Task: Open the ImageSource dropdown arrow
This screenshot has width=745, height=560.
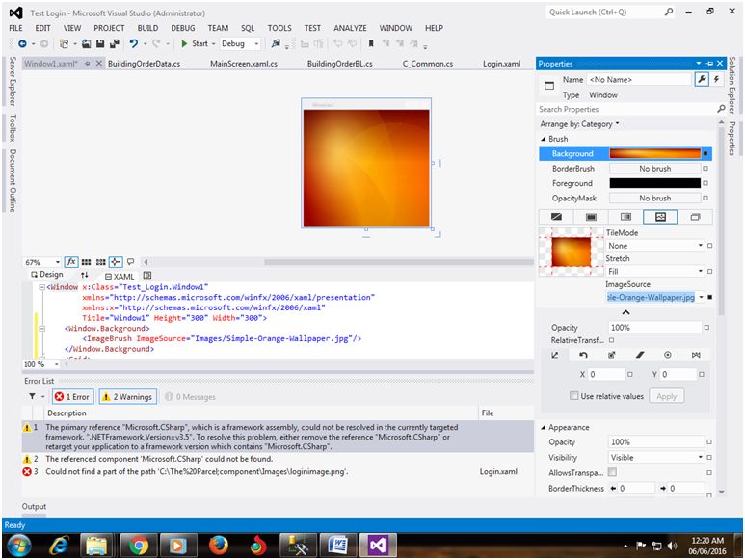Action: [701, 297]
